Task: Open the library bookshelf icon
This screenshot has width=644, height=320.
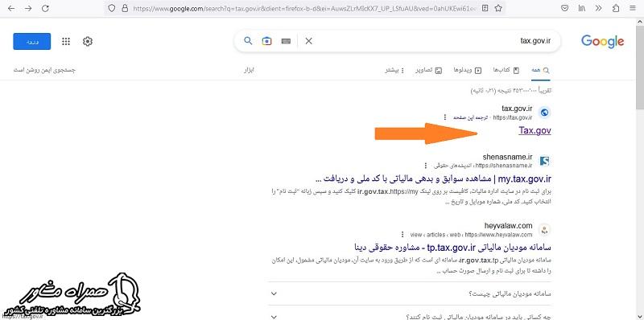Action: [582, 8]
